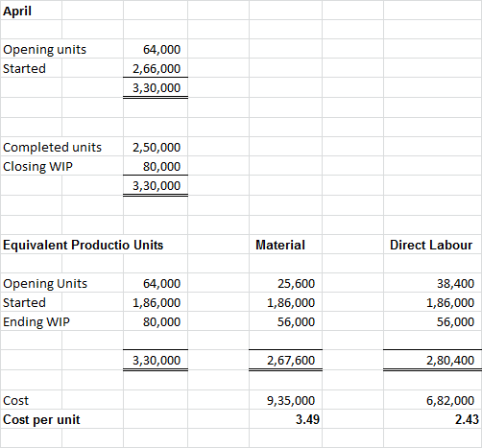Select the 2,66,000 started units cell

click(x=157, y=68)
